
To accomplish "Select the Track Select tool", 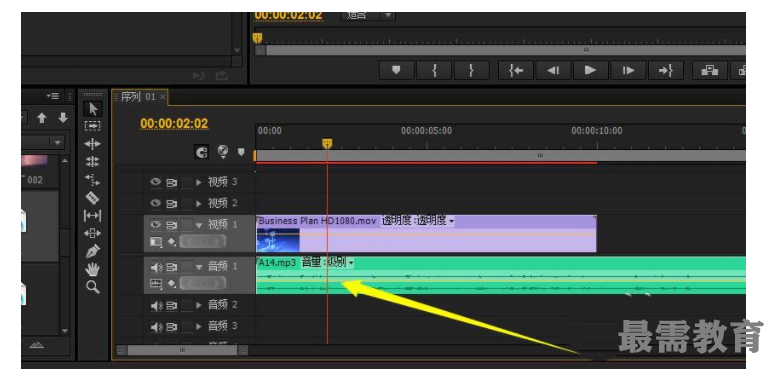I will click(x=92, y=126).
